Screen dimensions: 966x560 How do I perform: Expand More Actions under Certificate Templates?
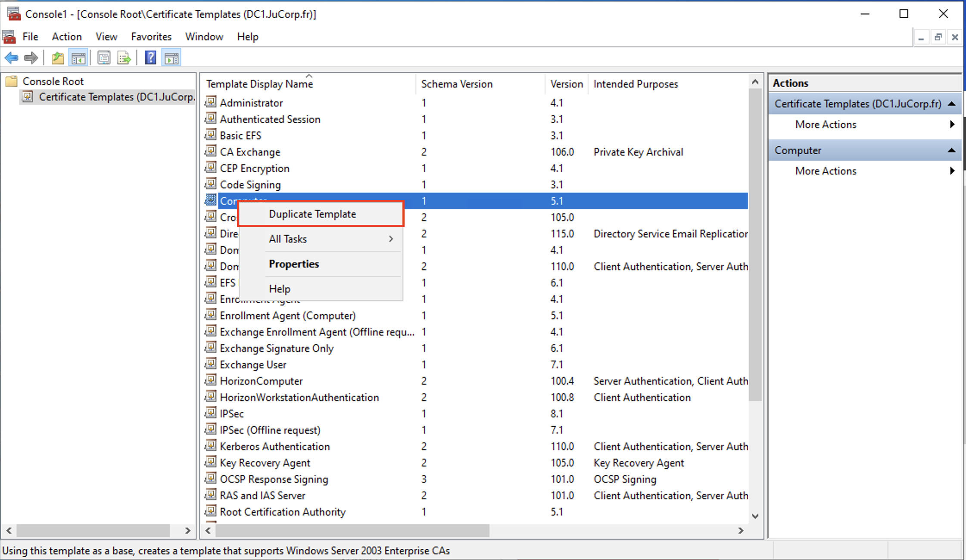[866, 124]
